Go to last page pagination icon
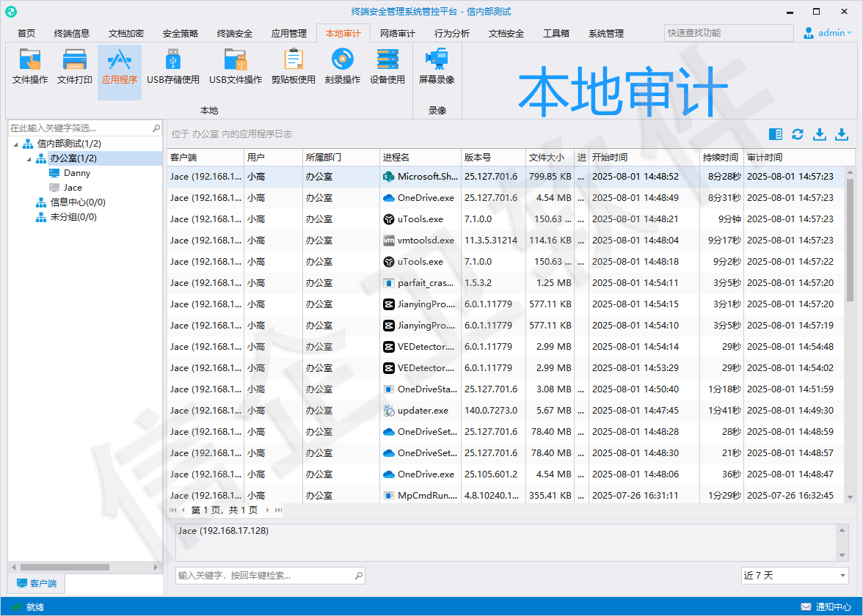This screenshot has height=616, width=863. (x=279, y=510)
